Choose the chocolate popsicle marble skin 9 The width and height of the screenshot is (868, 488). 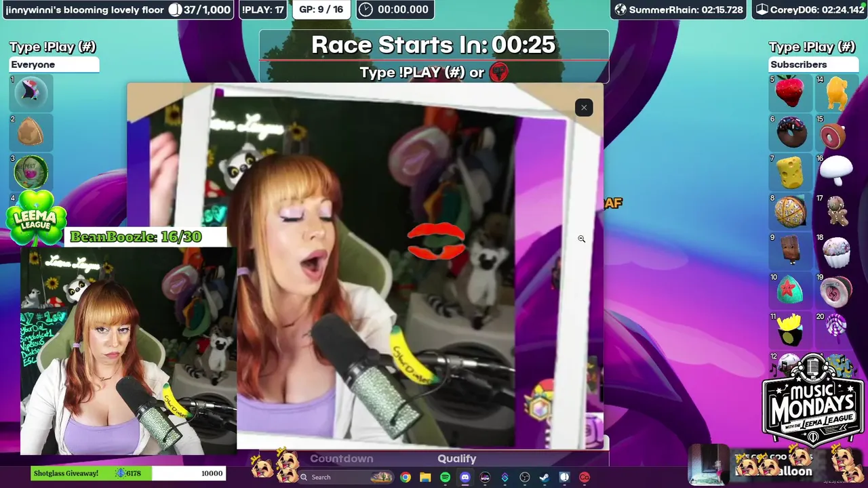(x=791, y=250)
